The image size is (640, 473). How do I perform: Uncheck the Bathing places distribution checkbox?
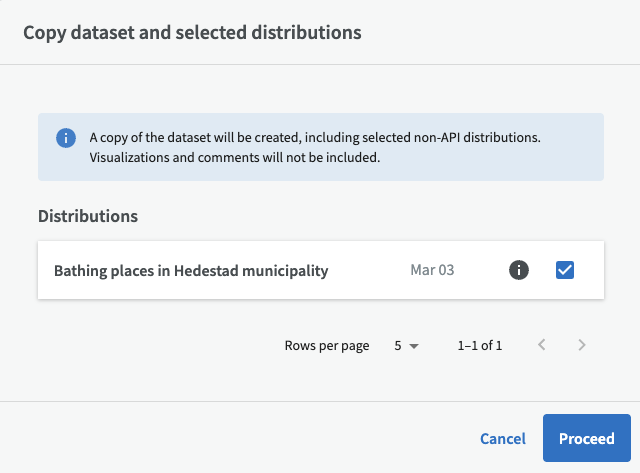click(565, 270)
